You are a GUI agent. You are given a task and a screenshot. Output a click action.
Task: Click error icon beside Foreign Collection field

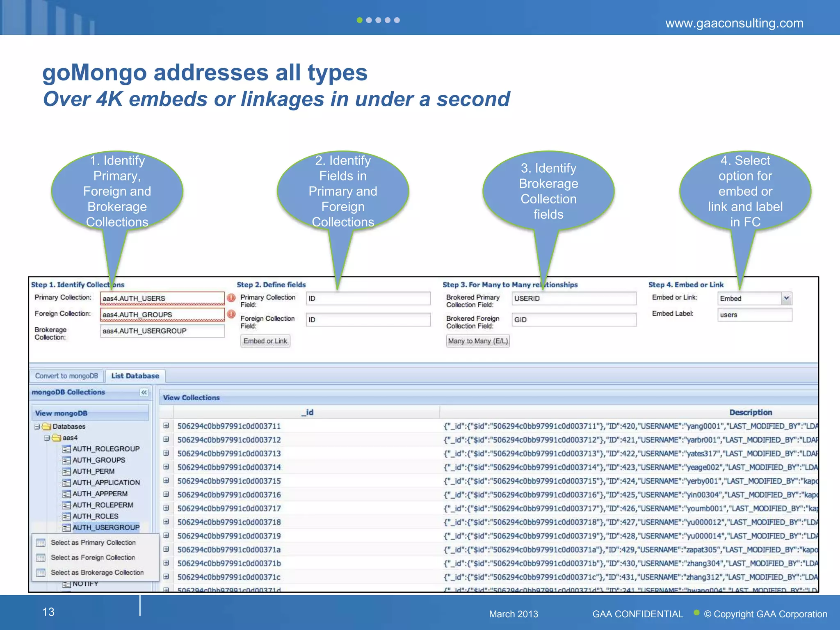click(231, 314)
